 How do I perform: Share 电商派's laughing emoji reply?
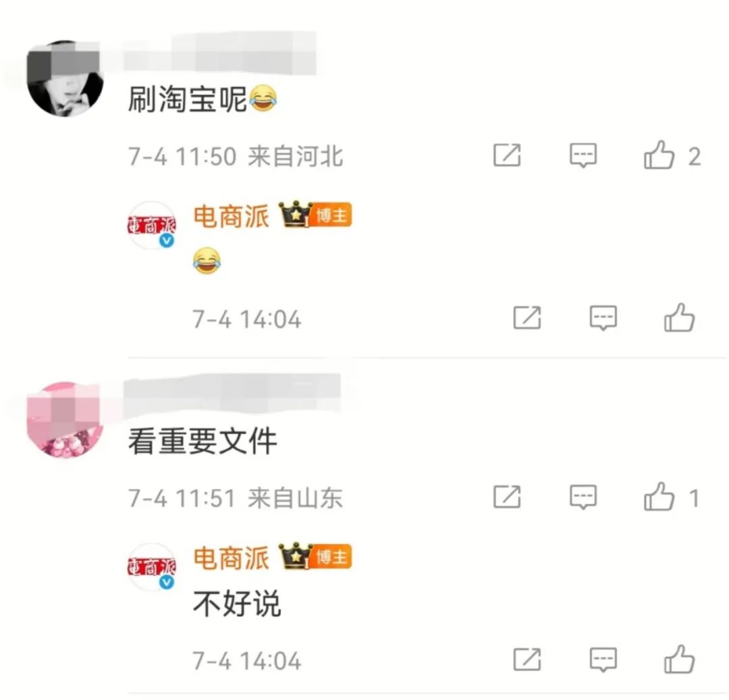(x=526, y=318)
